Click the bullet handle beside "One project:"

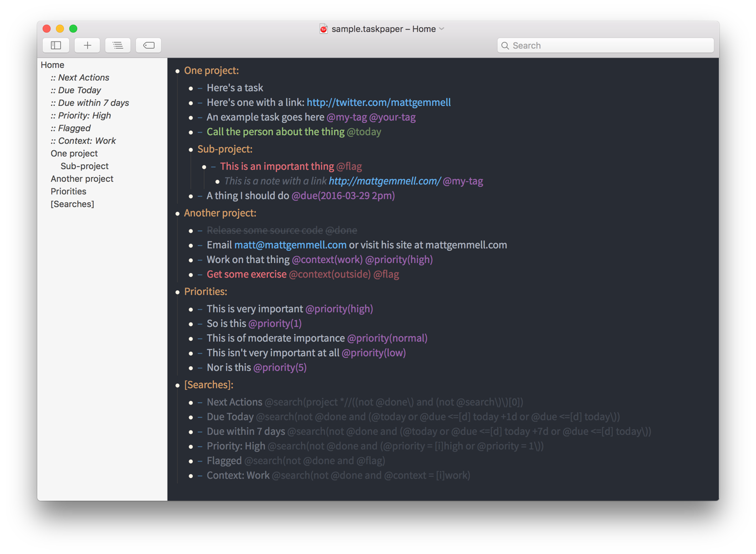tap(177, 71)
